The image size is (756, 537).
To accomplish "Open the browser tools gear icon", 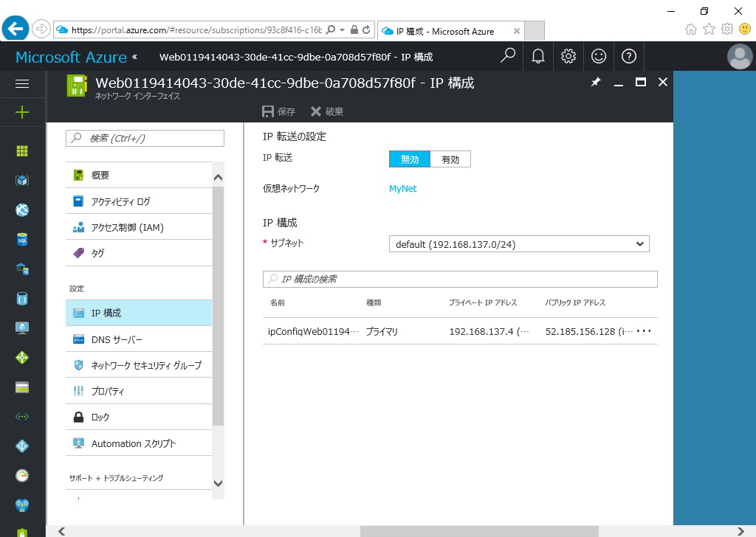I will [727, 30].
